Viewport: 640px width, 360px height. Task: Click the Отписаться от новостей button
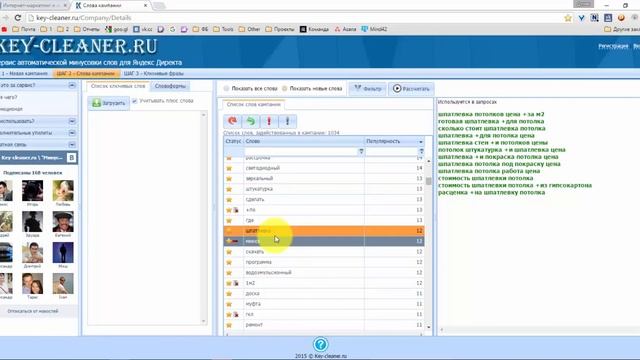pos(33,311)
